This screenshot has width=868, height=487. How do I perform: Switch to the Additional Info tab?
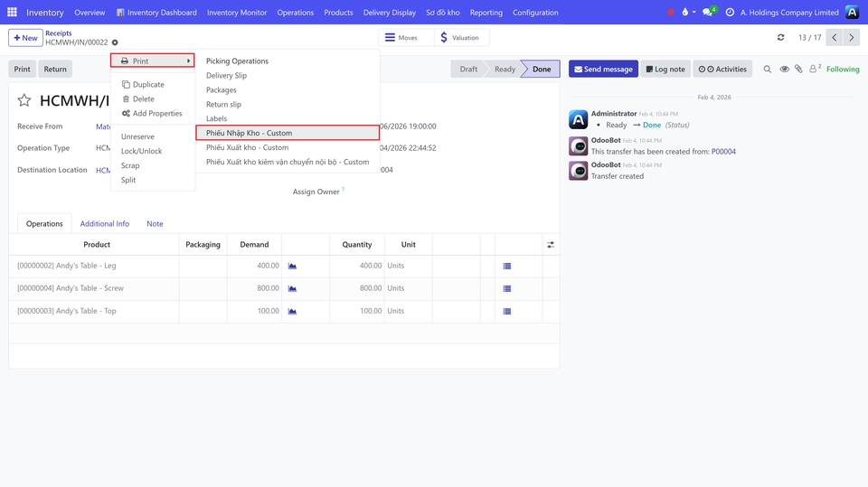tap(104, 223)
